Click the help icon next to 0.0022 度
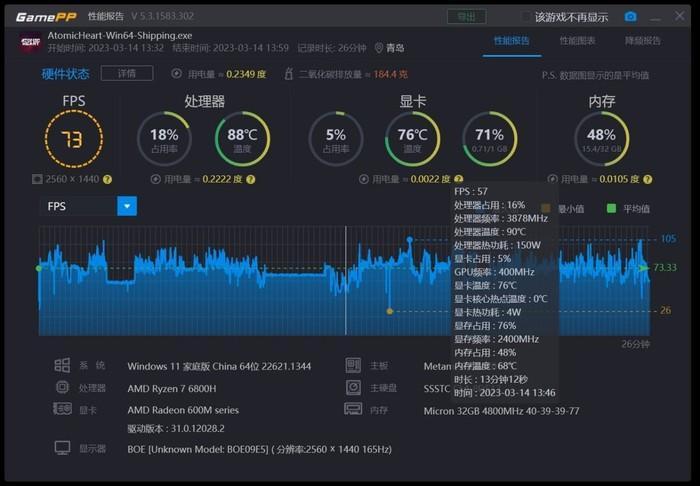This screenshot has width=700, height=486. (x=458, y=179)
